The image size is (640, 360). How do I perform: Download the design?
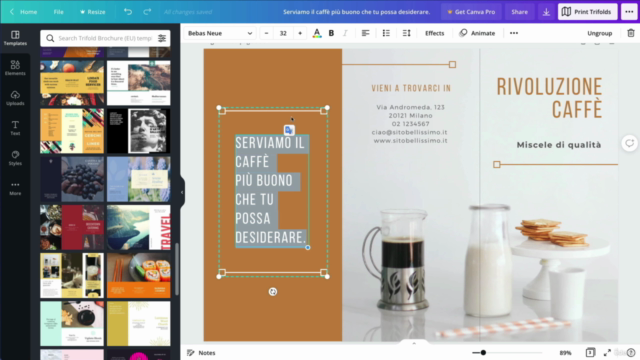pos(546,12)
